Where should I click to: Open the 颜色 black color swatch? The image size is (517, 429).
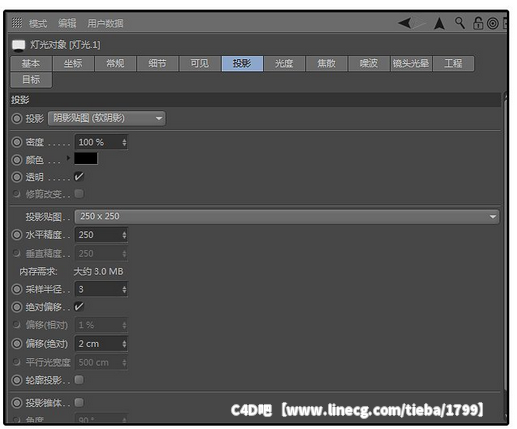pos(86,159)
